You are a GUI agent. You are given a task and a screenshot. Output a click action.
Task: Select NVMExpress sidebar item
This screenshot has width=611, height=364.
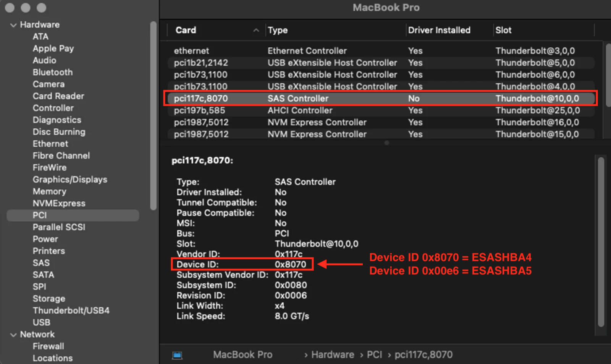pos(59,203)
